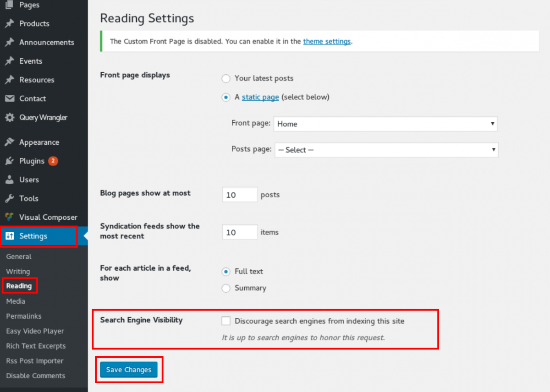The image size is (550, 392).
Task: Open Query Wrangler via its gear icon
Action: (x=9, y=117)
